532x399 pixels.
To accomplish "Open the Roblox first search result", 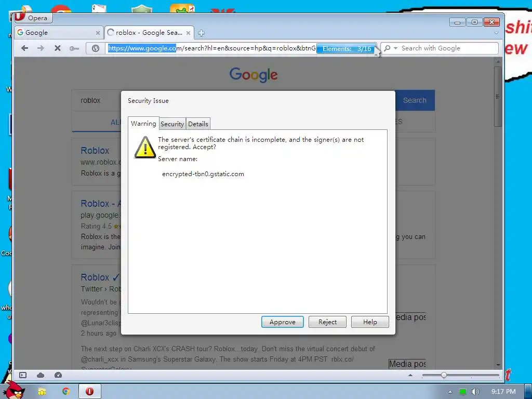I will [95, 150].
